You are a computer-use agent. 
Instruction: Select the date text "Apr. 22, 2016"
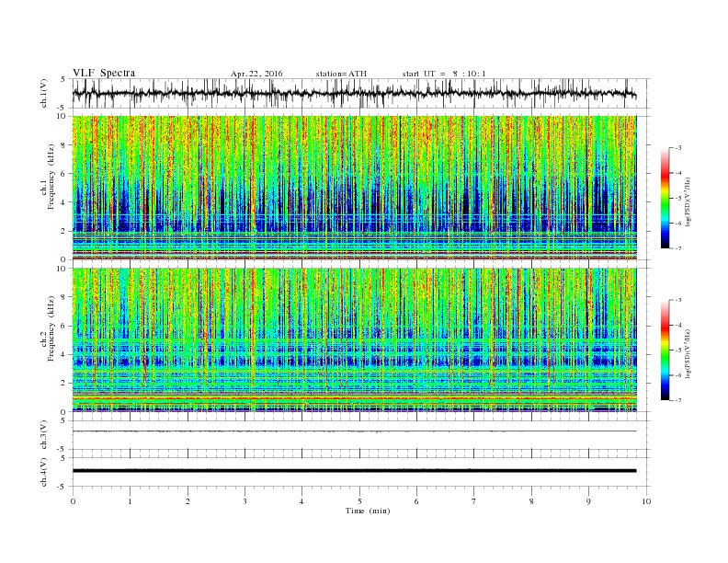256,74
